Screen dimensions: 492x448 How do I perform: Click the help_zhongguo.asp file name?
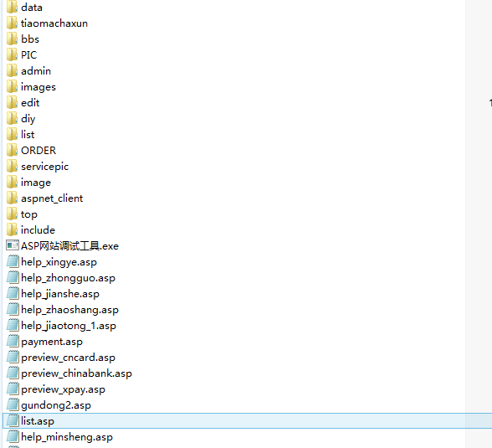68,278
